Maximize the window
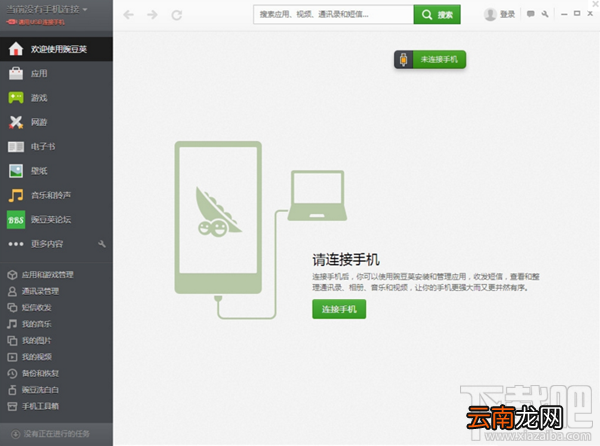This screenshot has height=446, width=600. click(x=577, y=14)
